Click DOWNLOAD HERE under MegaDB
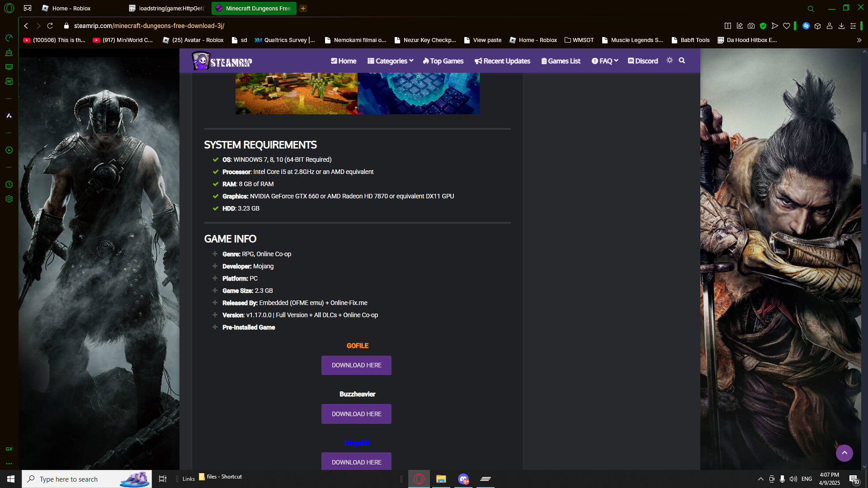Screen dimensions: 868x488 click(x=356, y=461)
